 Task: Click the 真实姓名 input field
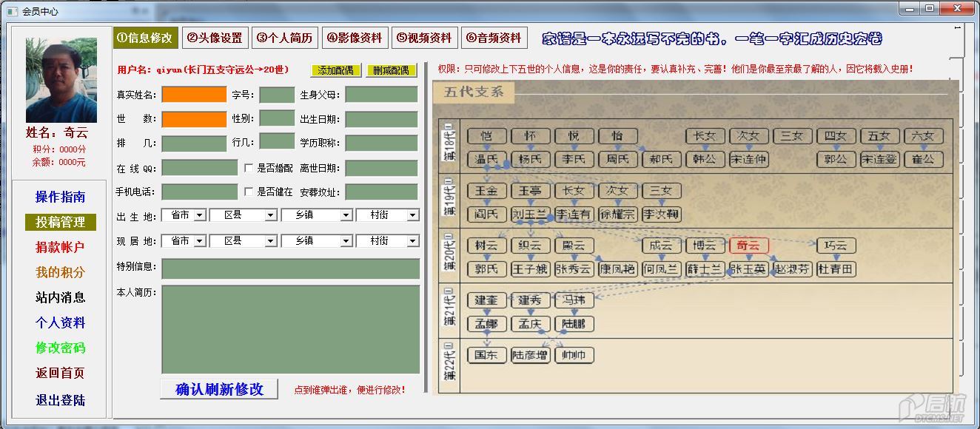tap(194, 95)
